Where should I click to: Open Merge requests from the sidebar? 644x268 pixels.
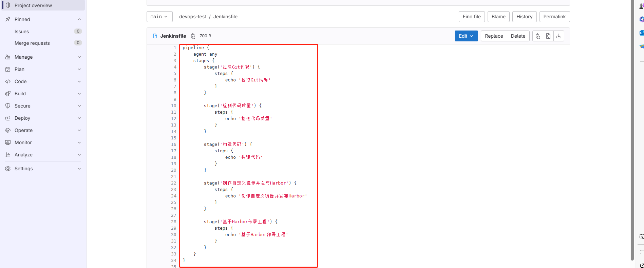pyautogui.click(x=32, y=43)
